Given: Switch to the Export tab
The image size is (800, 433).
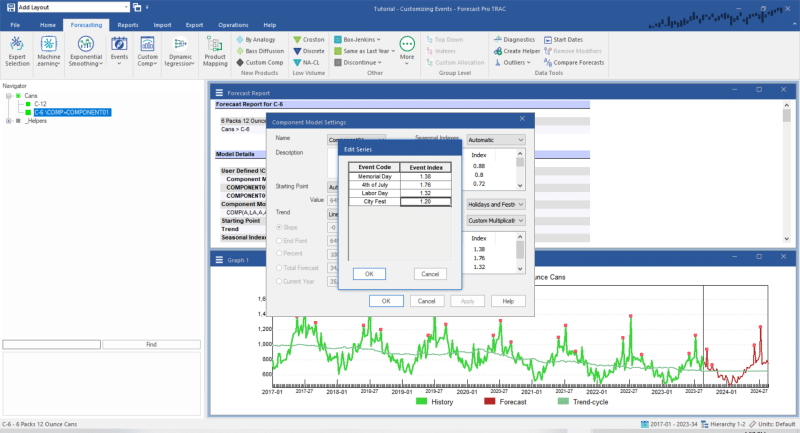Looking at the screenshot, I should click(194, 25).
